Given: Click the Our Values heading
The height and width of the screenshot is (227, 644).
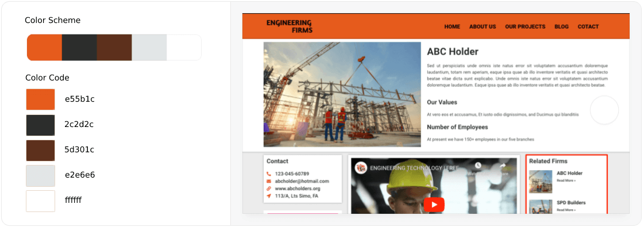Looking at the screenshot, I should 442,102.
